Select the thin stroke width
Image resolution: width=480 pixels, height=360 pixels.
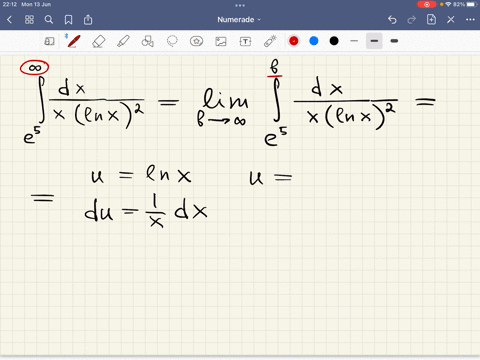(354, 41)
